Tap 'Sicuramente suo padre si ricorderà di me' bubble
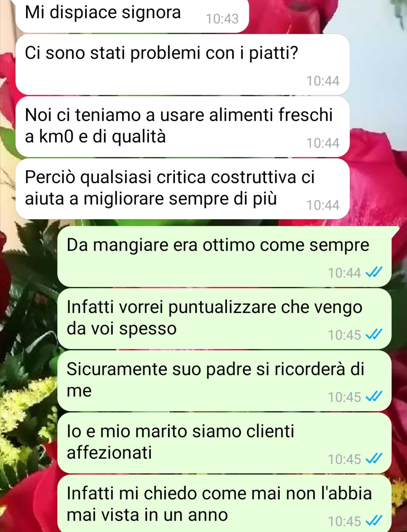 pos(224,381)
